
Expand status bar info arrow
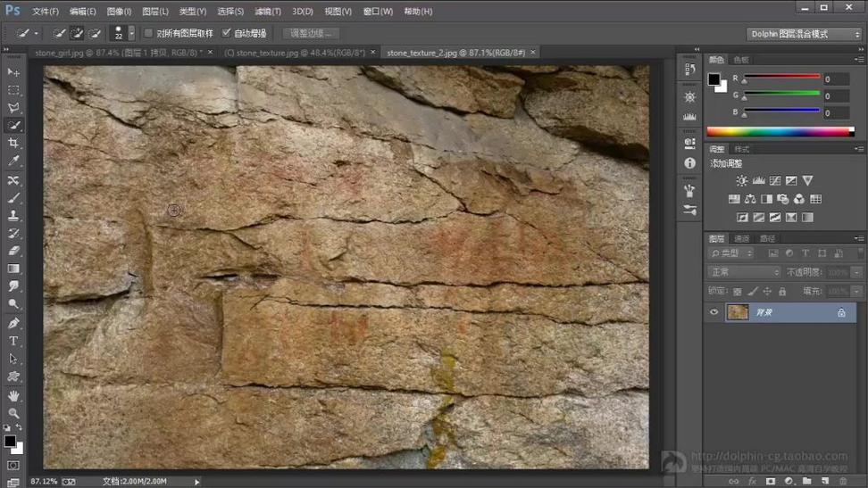pos(196,482)
